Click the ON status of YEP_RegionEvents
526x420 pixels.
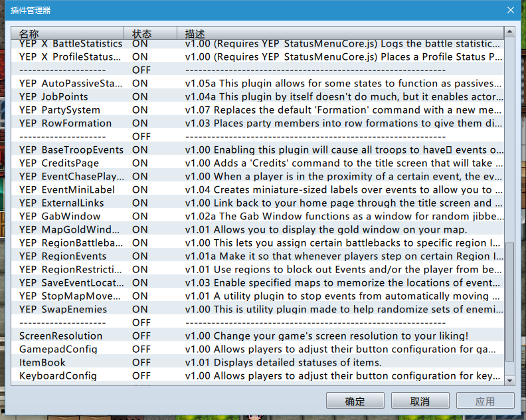click(x=140, y=256)
